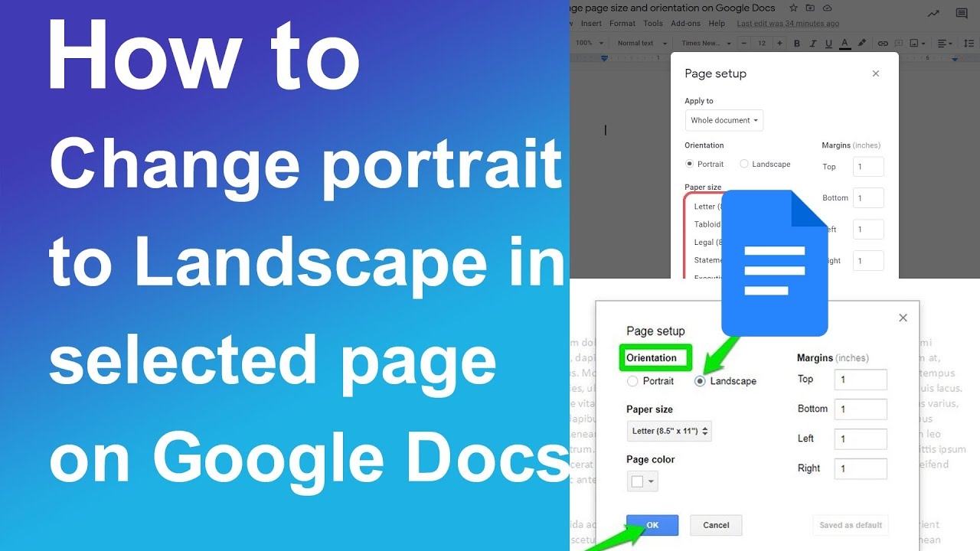Star the Google Docs document title
The image size is (980, 551).
[x=794, y=8]
